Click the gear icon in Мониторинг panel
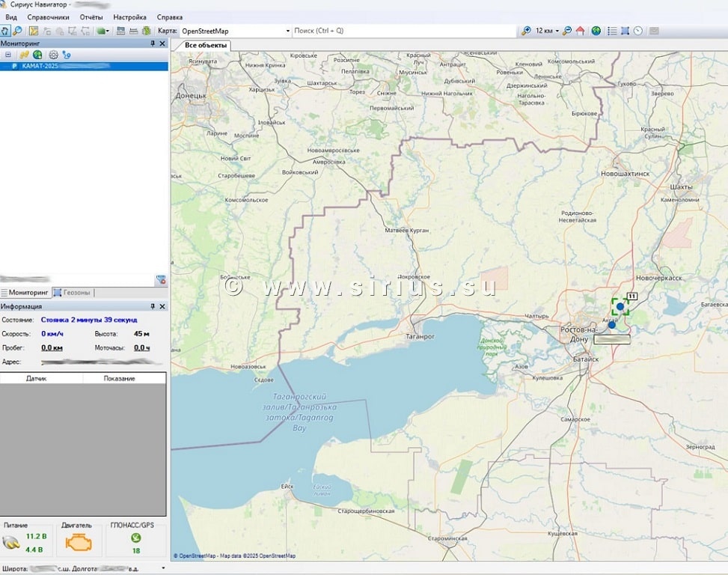Viewport: 728px width, 575px height. coord(53,55)
